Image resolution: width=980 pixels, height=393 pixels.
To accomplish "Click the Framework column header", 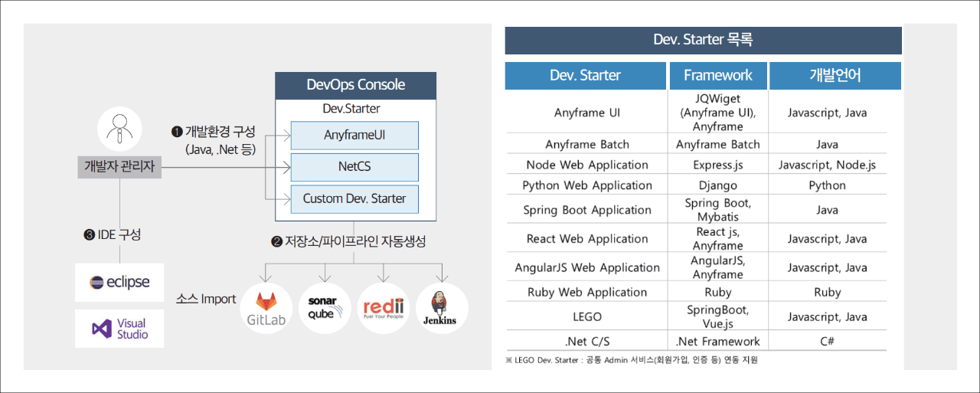I will [718, 76].
